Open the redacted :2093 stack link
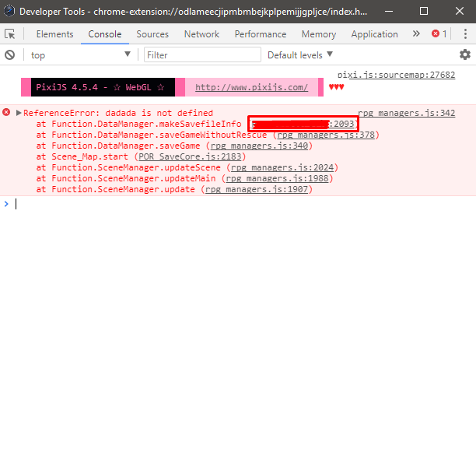The height and width of the screenshot is (474, 476). coord(303,124)
